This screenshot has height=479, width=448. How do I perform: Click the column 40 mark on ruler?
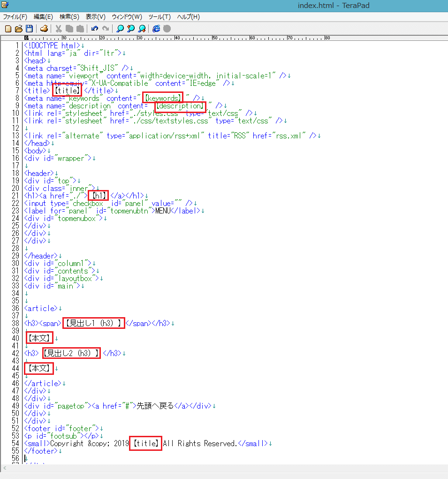(177, 38)
